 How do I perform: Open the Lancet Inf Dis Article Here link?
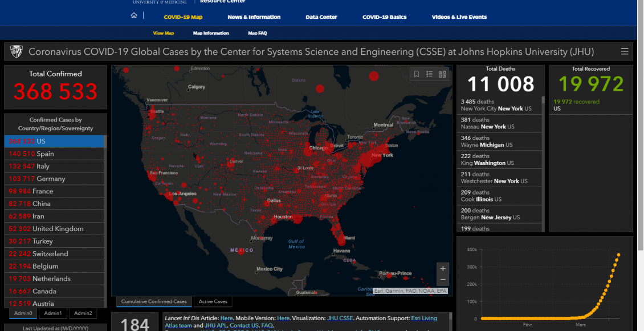(226, 318)
